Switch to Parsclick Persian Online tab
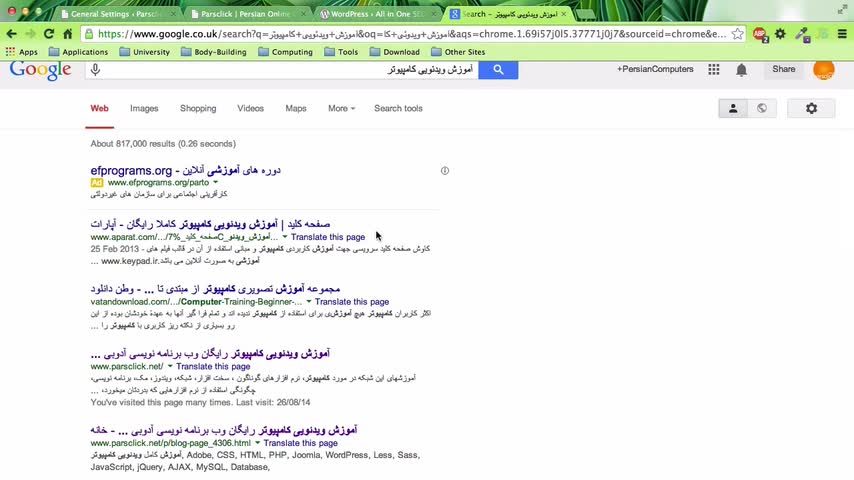The width and height of the screenshot is (854, 480). 246,14
